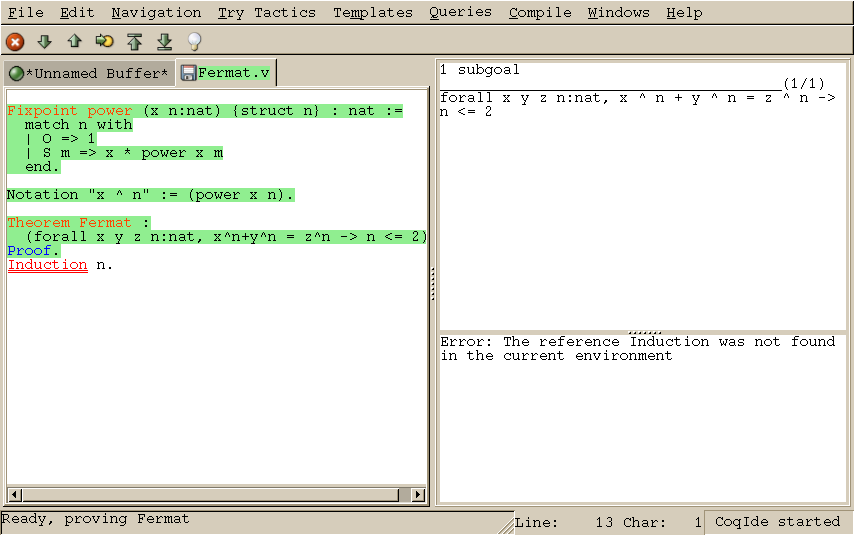Viewport: 854px width, 535px height.
Task: Step backward one command with up arrow
Action: [74, 41]
